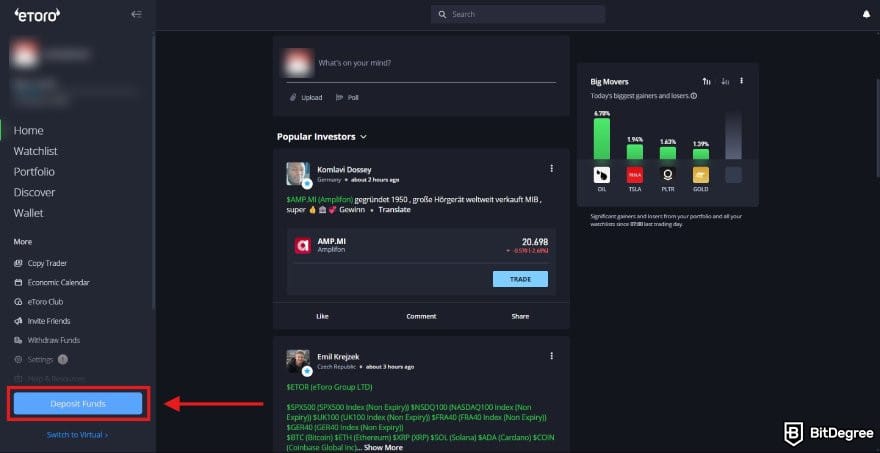
Task: Click the Upload attachment option
Action: pyautogui.click(x=306, y=98)
